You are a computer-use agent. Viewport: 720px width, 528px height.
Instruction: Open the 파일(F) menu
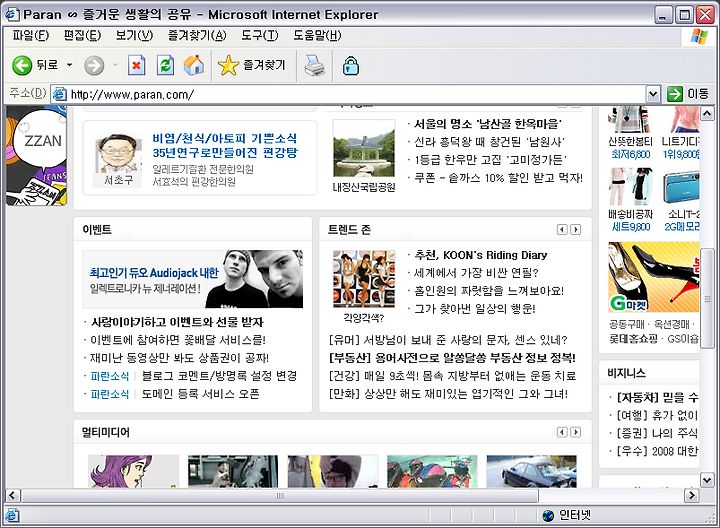pos(31,35)
